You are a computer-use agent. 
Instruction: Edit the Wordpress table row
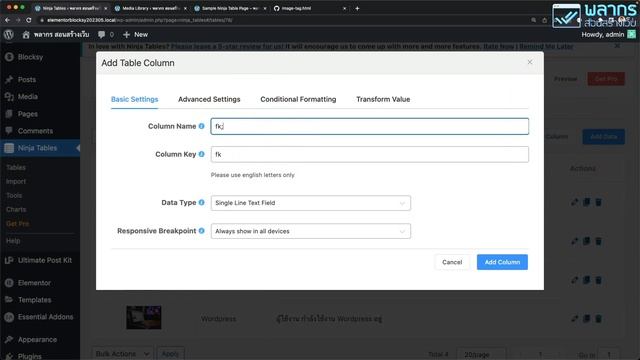(x=574, y=319)
